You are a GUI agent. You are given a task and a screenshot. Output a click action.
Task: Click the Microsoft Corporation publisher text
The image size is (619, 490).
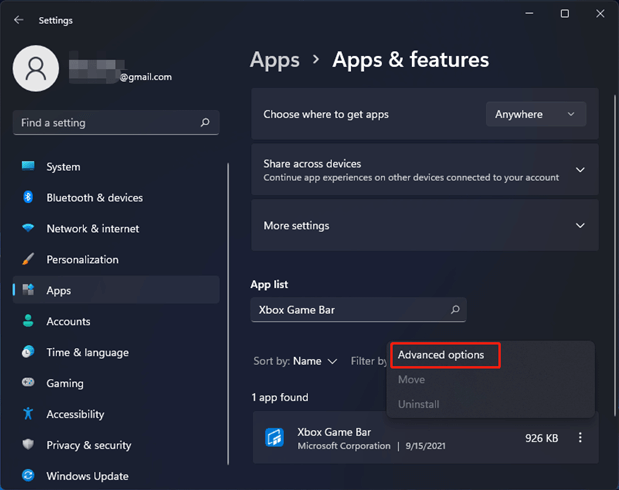(x=344, y=446)
